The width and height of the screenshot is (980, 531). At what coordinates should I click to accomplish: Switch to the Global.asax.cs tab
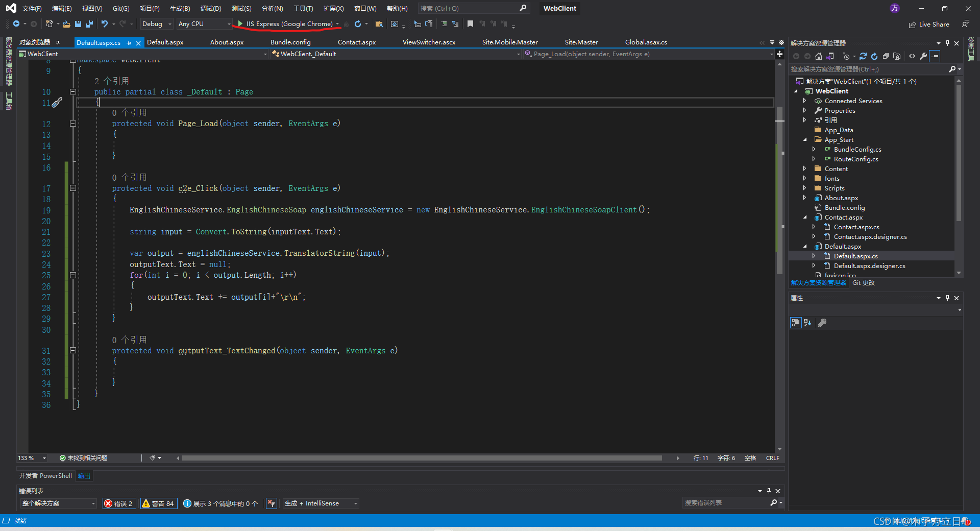pyautogui.click(x=646, y=42)
